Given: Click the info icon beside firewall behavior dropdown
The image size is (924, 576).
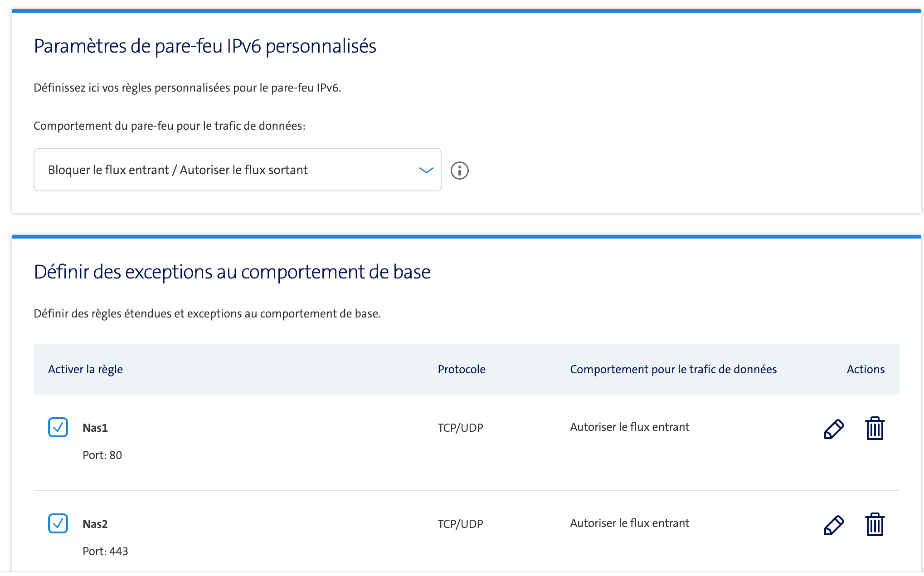Looking at the screenshot, I should coord(459,171).
